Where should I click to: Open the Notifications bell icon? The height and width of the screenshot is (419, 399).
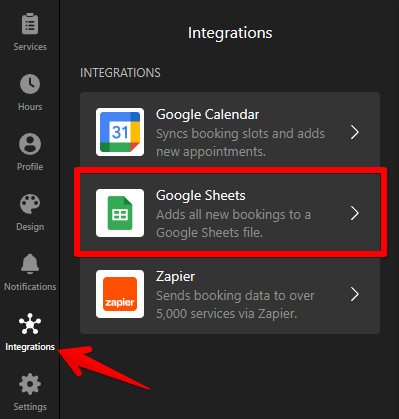(x=30, y=264)
